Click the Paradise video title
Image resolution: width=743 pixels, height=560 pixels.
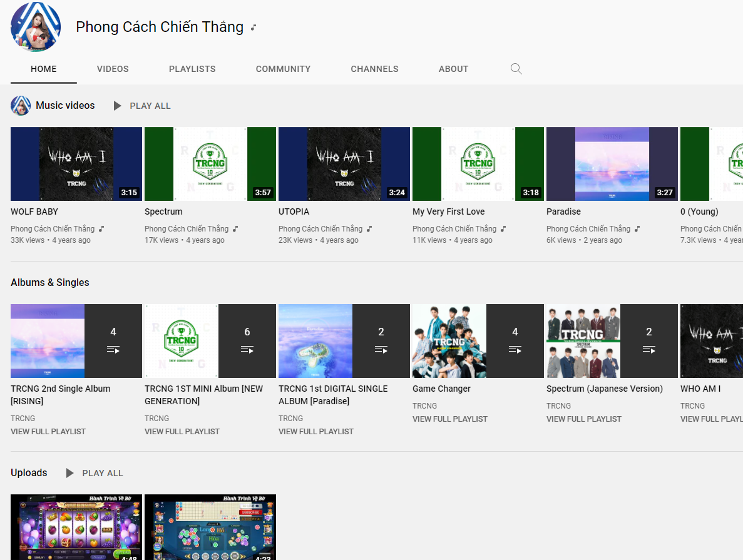[x=563, y=211]
